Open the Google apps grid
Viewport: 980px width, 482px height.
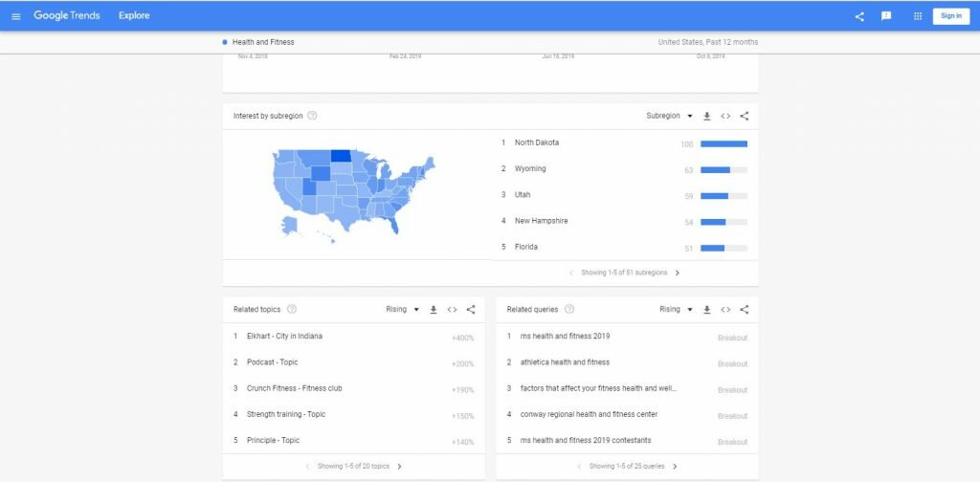click(x=918, y=16)
